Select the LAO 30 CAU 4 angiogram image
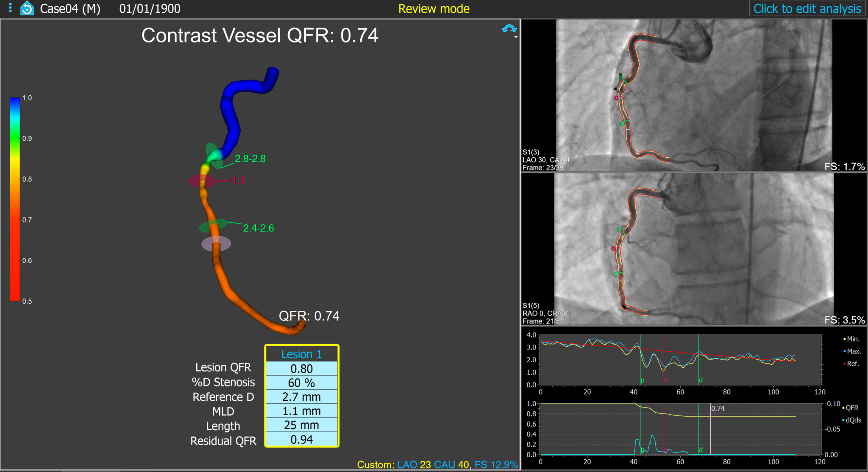This screenshot has width=868, height=472. pyautogui.click(x=693, y=95)
